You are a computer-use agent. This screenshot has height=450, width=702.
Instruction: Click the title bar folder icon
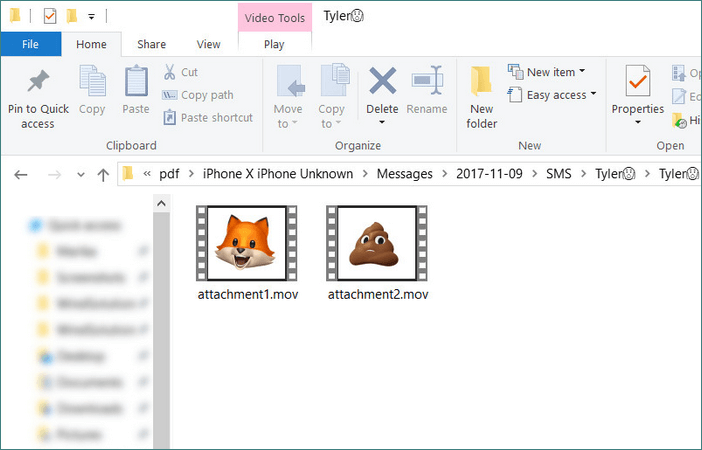(15, 15)
